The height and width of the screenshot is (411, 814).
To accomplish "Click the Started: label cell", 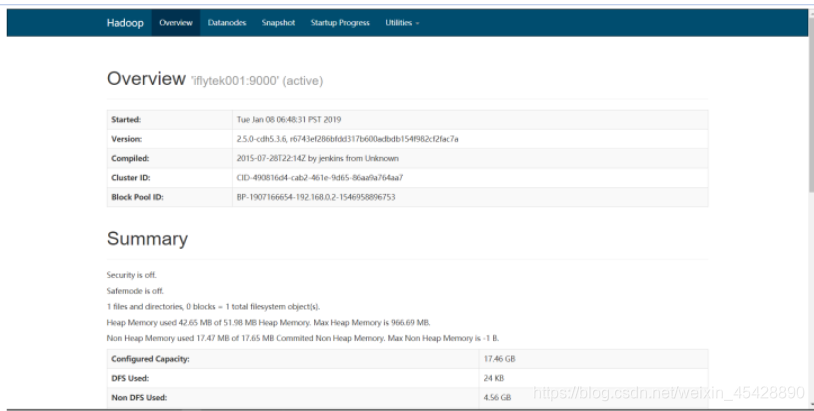I will tap(170, 120).
